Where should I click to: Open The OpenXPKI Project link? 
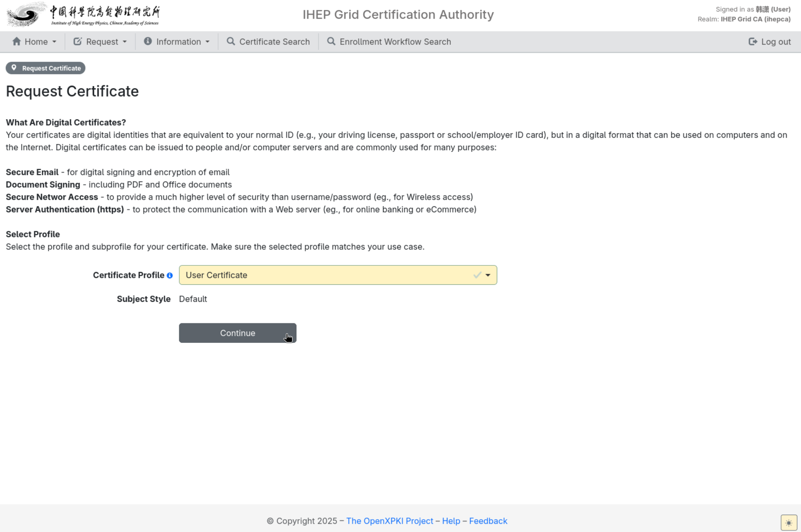(390, 521)
